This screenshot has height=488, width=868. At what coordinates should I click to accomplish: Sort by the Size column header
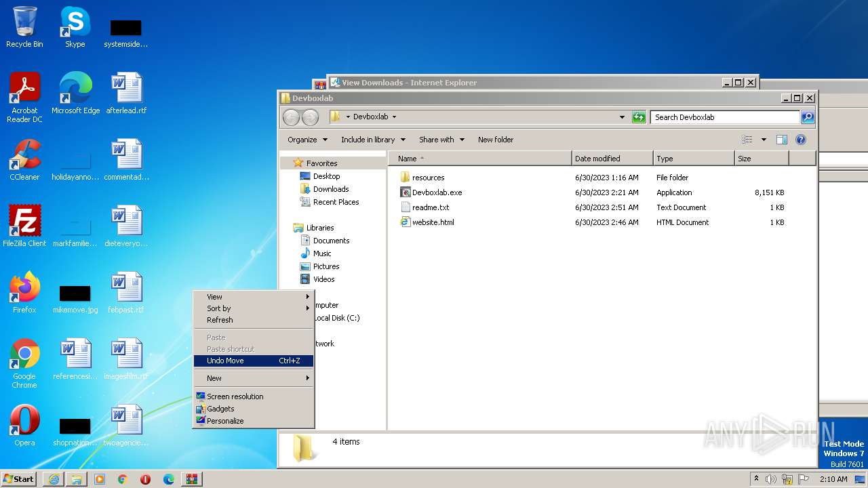[762, 159]
